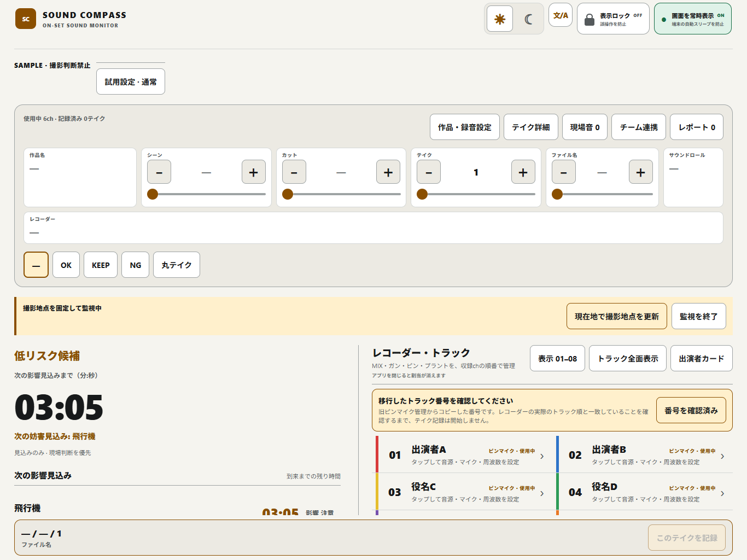
Task: Switch to dark theme moon icon
Action: [528, 19]
